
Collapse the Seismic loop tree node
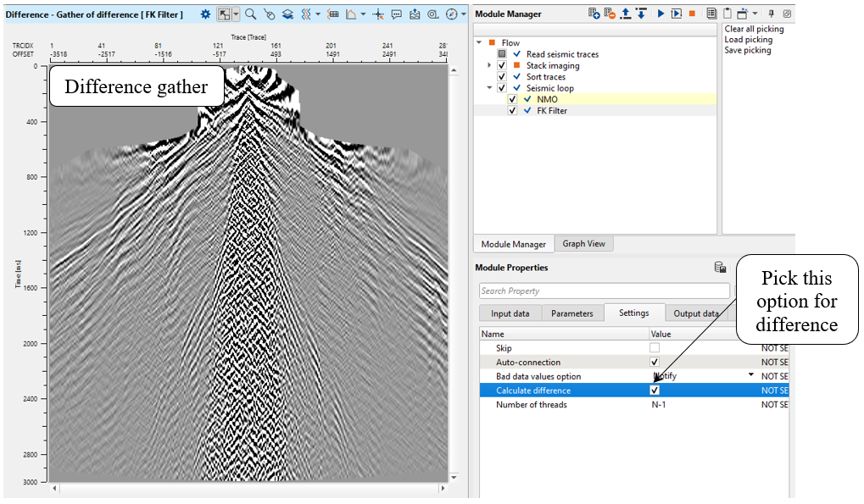[x=489, y=88]
